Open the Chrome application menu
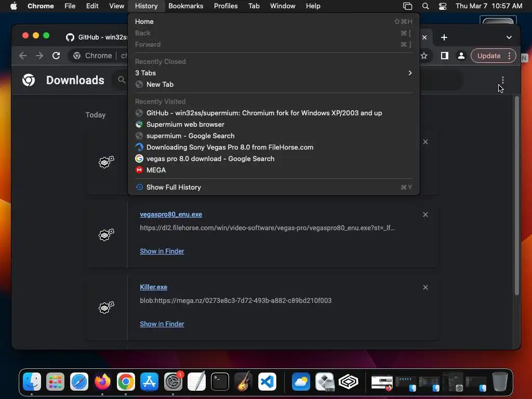Screen dimensions: 532x399 41,6
